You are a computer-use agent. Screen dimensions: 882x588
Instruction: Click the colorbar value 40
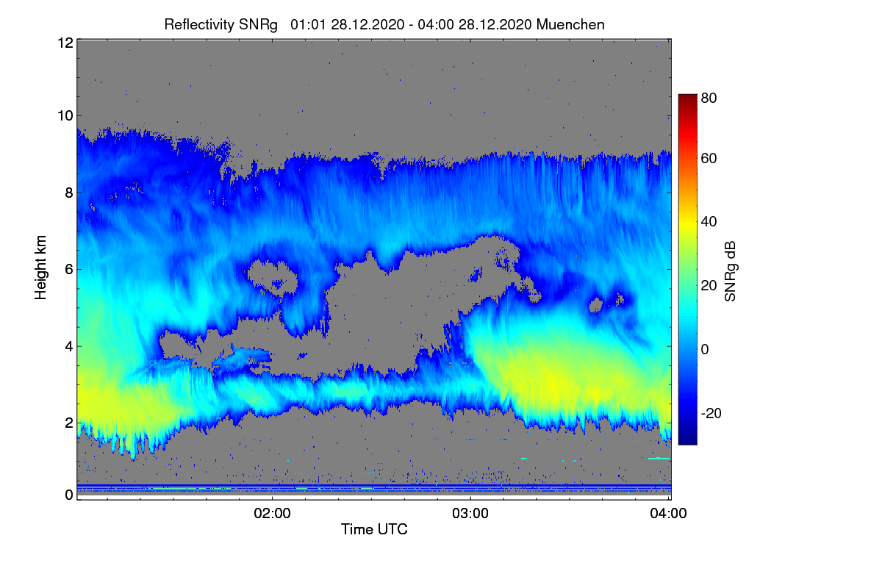[x=709, y=221]
